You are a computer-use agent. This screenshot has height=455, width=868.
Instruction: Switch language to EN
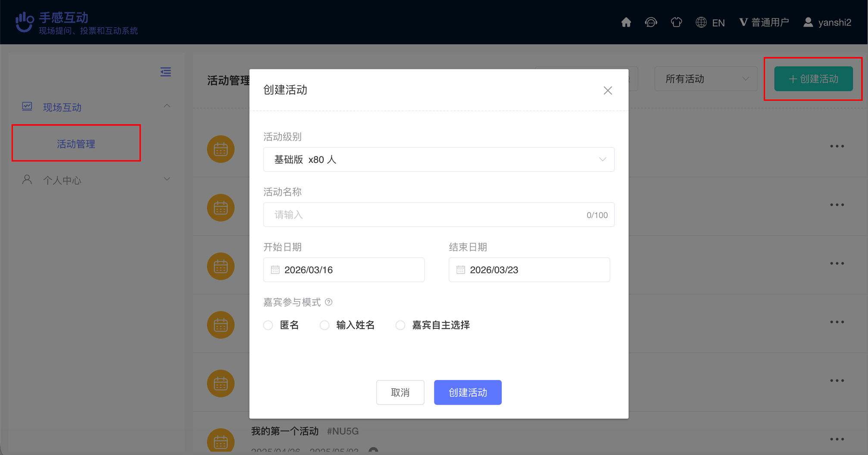click(x=718, y=23)
